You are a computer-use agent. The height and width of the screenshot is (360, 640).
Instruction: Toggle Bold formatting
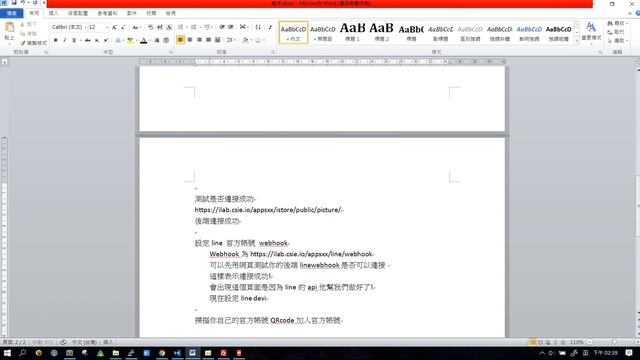click(x=56, y=40)
